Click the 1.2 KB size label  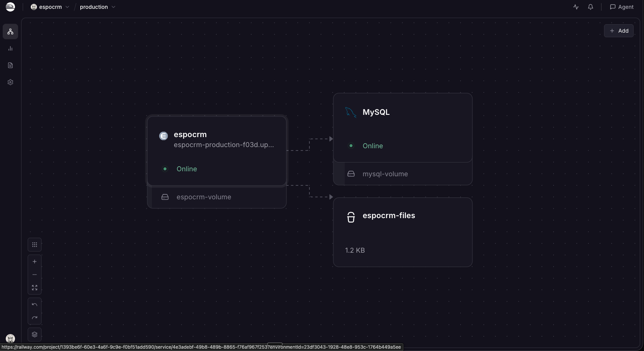click(355, 250)
